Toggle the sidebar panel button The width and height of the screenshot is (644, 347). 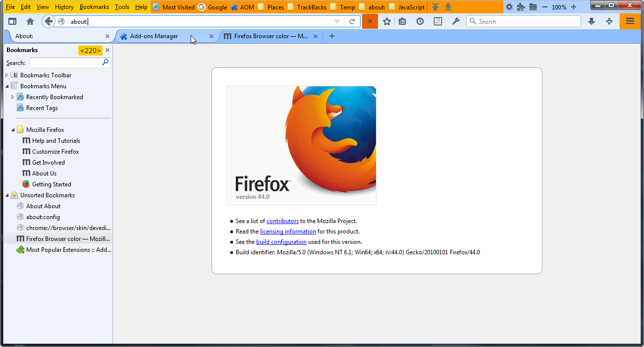(x=12, y=21)
